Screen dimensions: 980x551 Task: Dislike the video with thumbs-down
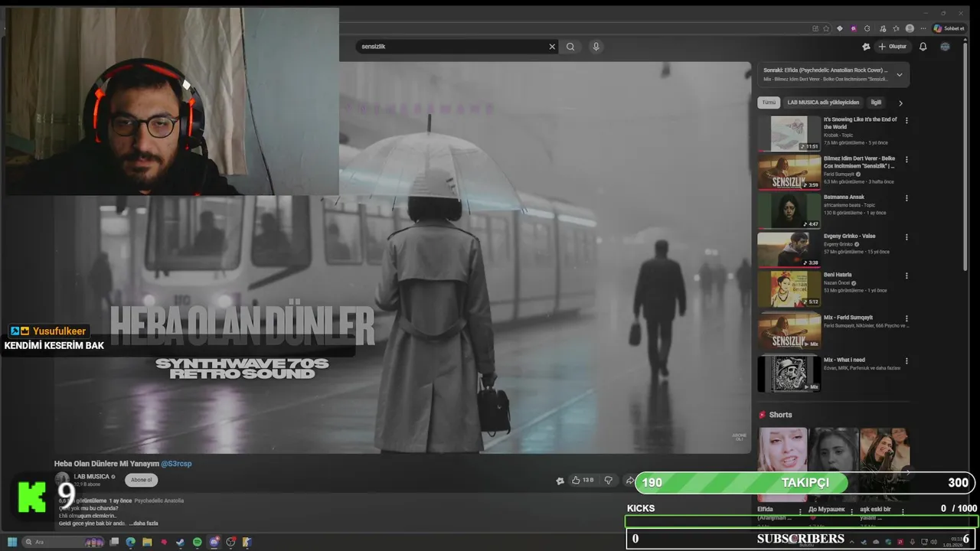(x=609, y=481)
